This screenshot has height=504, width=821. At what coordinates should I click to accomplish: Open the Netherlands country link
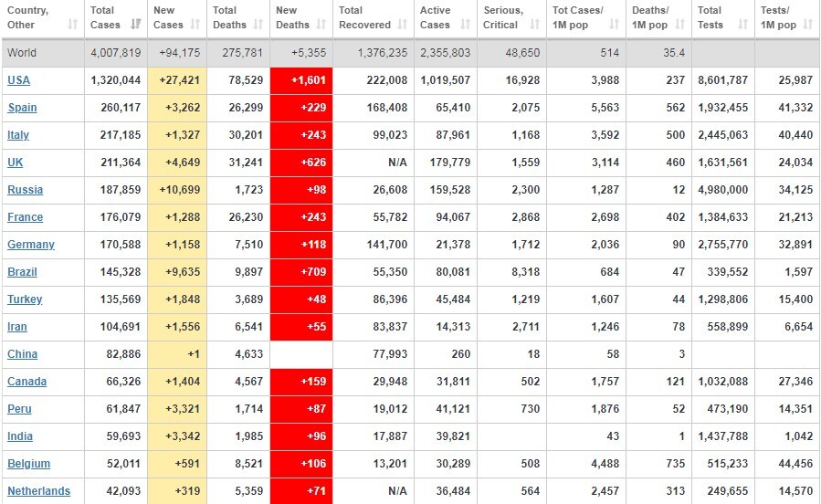38,491
